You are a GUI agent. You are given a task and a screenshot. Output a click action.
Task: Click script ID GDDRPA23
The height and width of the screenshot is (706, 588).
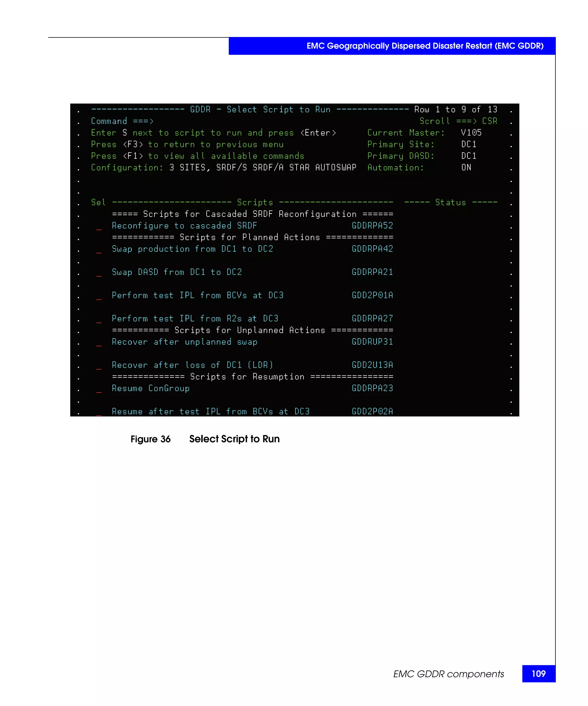372,388
